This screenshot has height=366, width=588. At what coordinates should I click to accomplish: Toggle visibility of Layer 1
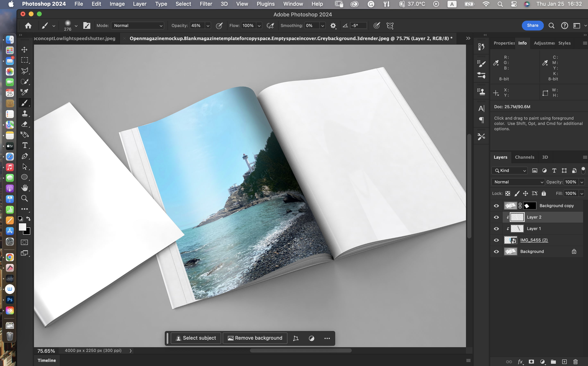496,229
